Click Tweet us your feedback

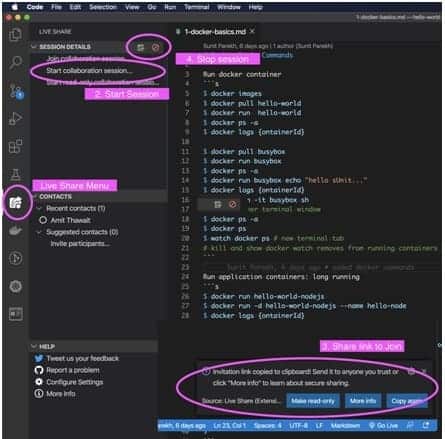click(83, 358)
